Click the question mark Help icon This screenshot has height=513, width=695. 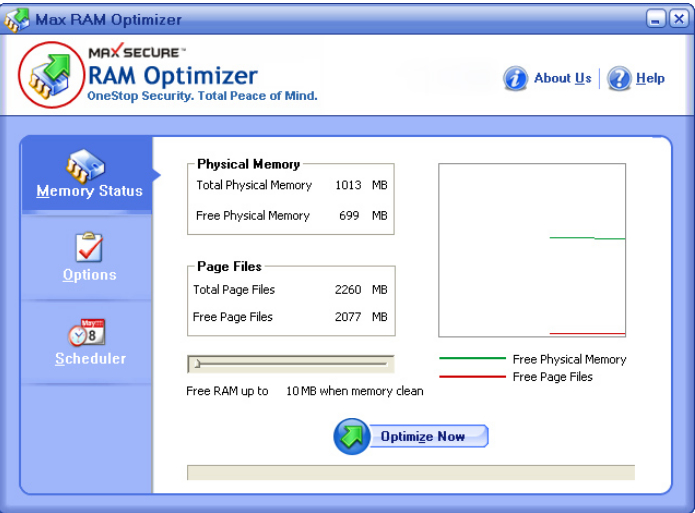tap(619, 78)
